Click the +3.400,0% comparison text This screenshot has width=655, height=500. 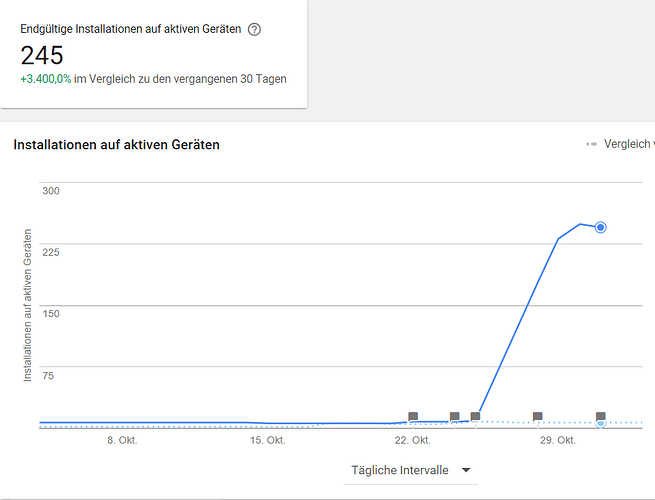click(46, 79)
